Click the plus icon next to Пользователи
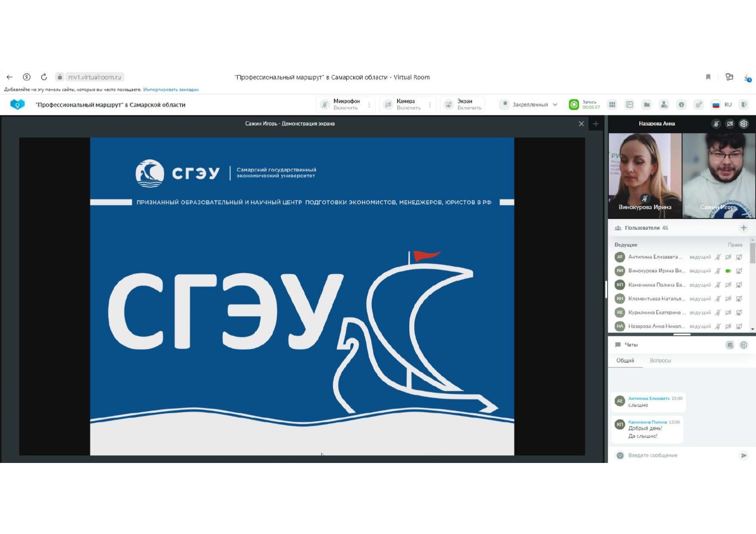Image resolution: width=756 pixels, height=534 pixels. [744, 228]
